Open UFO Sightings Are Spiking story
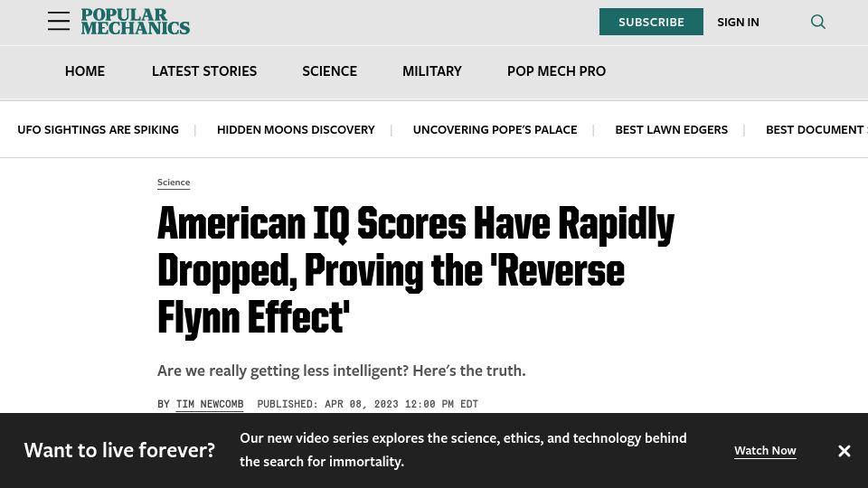 click(x=98, y=130)
